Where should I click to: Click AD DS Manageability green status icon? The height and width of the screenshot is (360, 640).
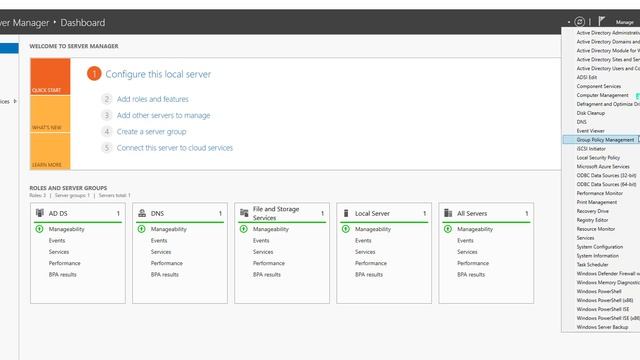coord(40,229)
